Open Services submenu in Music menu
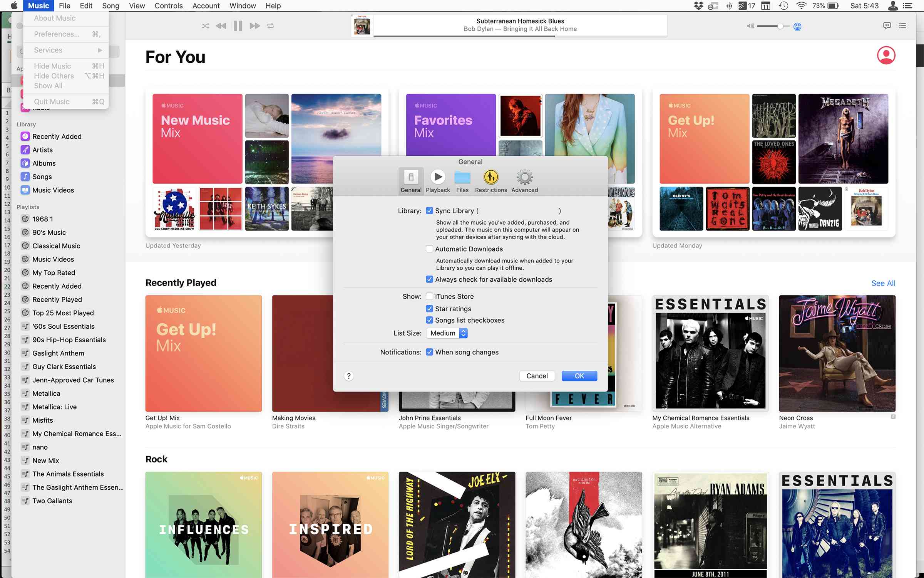The width and height of the screenshot is (924, 578). pyautogui.click(x=66, y=50)
